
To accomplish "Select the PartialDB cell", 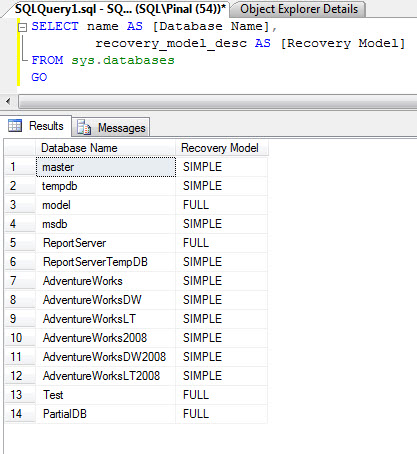I will pos(106,414).
